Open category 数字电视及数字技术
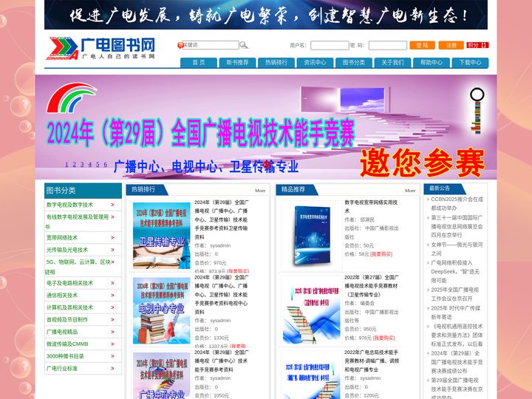This screenshot has width=532, height=399. coord(69,205)
